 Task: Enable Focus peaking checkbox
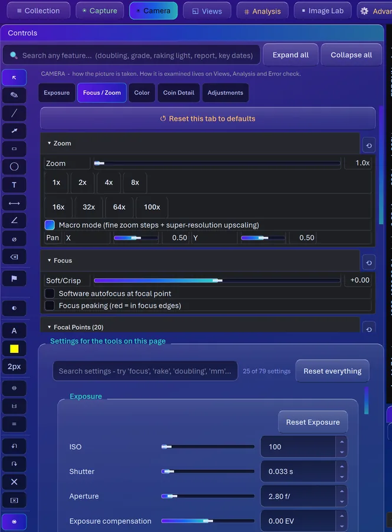[x=50, y=306]
